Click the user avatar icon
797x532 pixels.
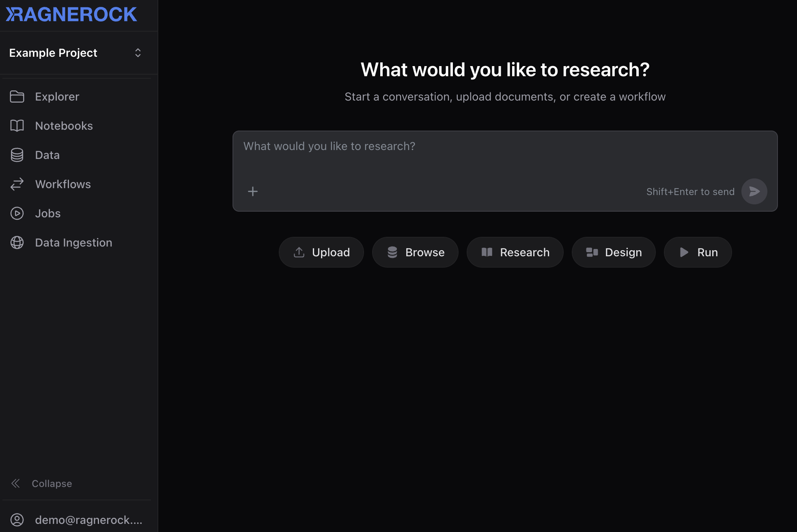coord(17,520)
